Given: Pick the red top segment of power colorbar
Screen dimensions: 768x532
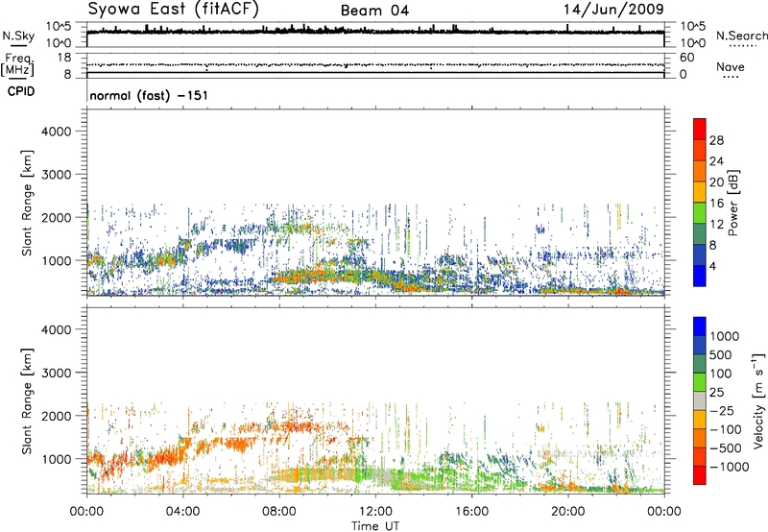Looking at the screenshot, I should click(x=700, y=129).
